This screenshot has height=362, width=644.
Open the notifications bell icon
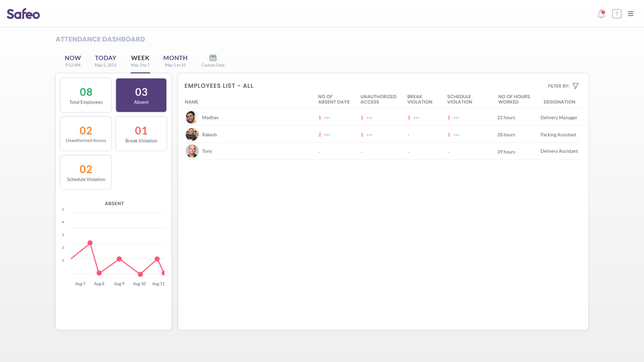coord(601,14)
